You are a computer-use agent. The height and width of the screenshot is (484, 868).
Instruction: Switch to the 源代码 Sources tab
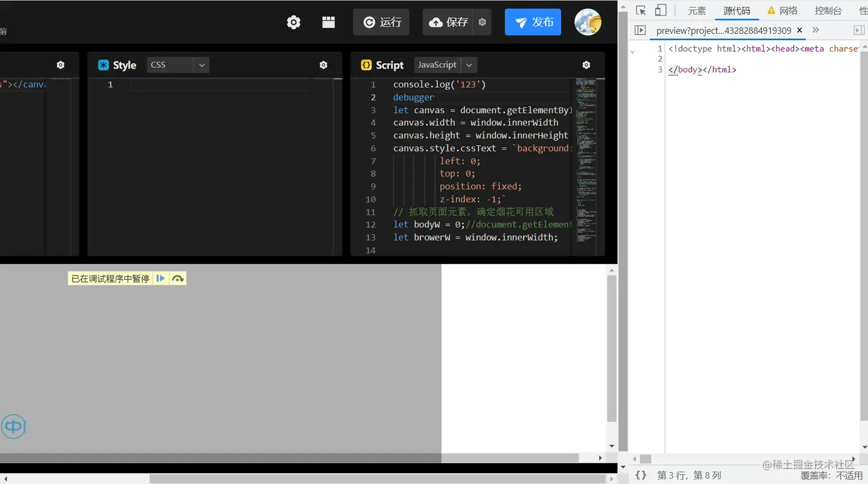click(x=737, y=10)
